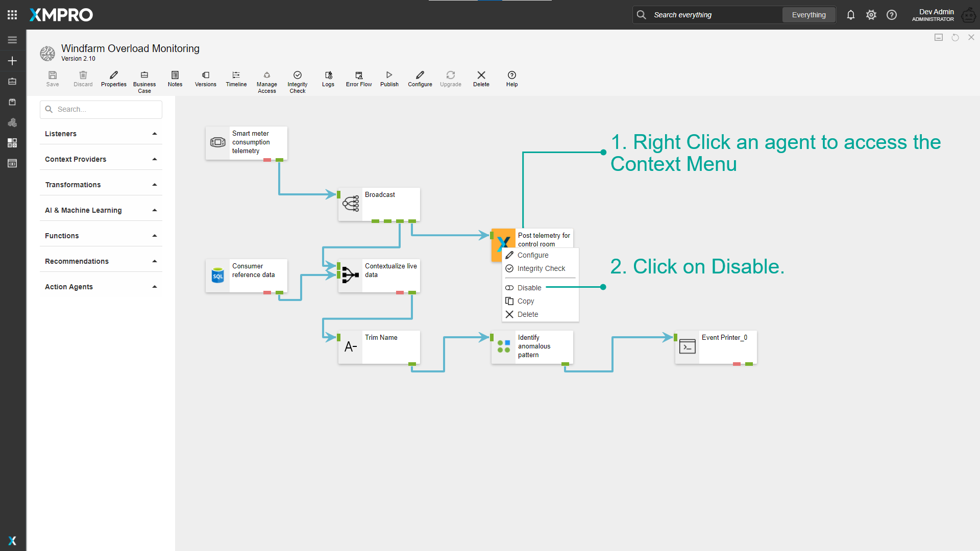Viewport: 980px width, 551px height.
Task: Open the Timeline view
Action: (x=236, y=80)
